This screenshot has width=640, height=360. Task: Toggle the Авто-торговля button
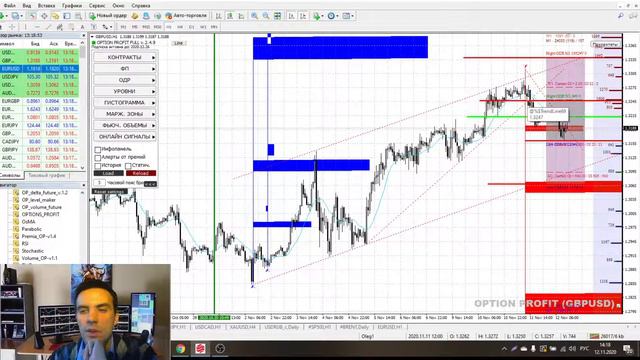[186, 16]
